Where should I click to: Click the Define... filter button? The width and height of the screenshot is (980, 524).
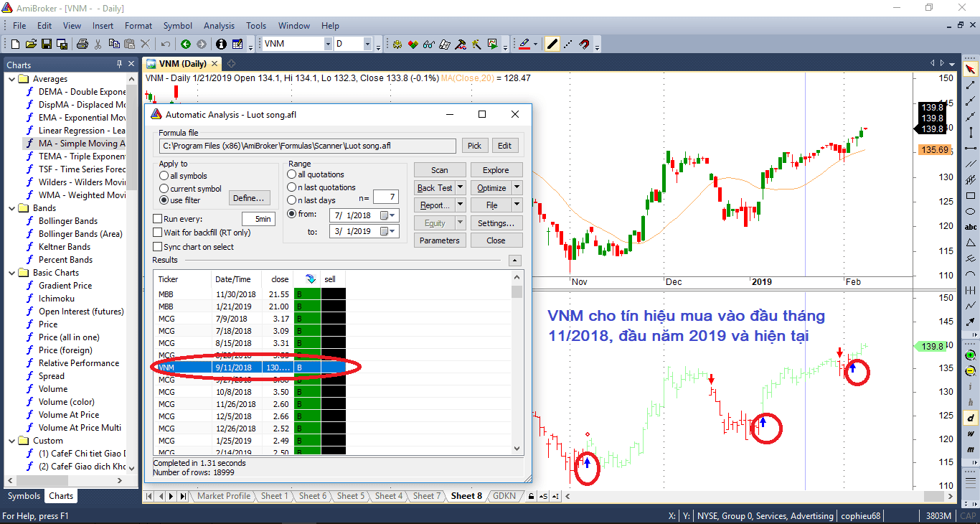pyautogui.click(x=249, y=197)
